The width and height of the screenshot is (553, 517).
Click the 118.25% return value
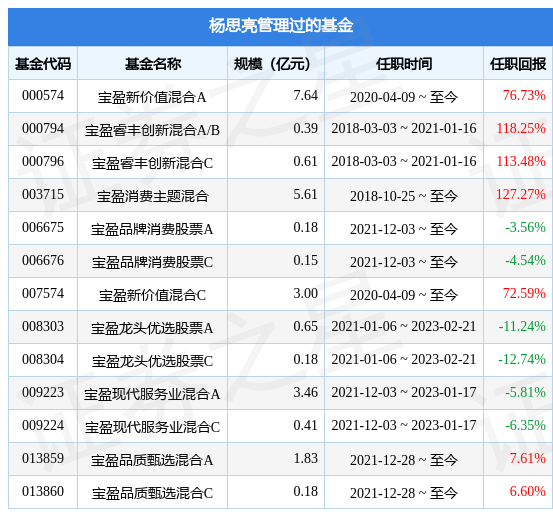521,128
